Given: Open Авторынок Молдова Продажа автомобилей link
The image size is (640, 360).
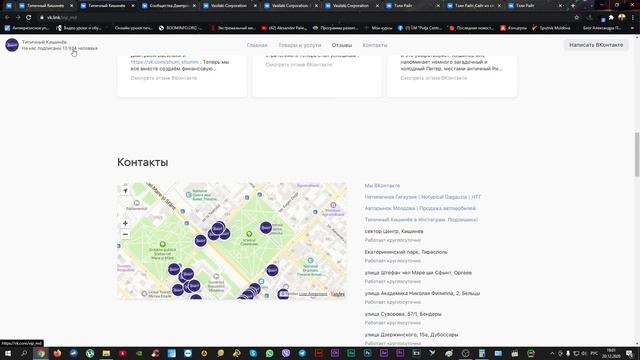Looking at the screenshot, I should click(420, 208).
